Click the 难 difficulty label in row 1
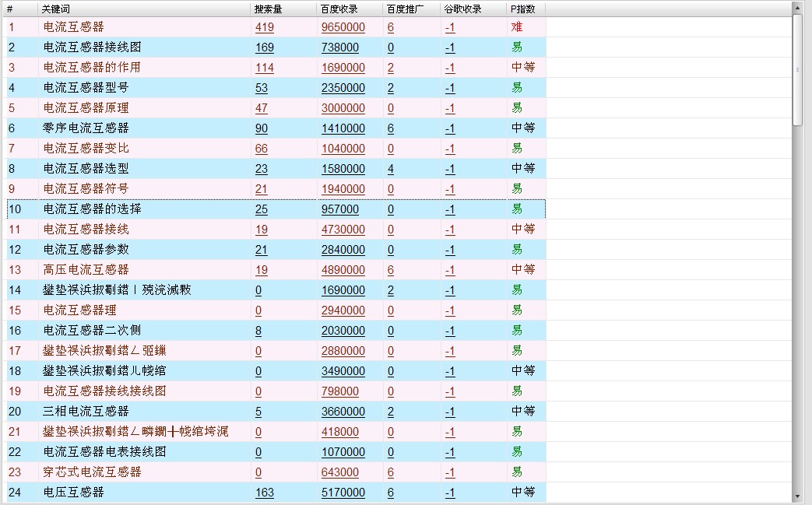This screenshot has height=505, width=812. tap(516, 27)
